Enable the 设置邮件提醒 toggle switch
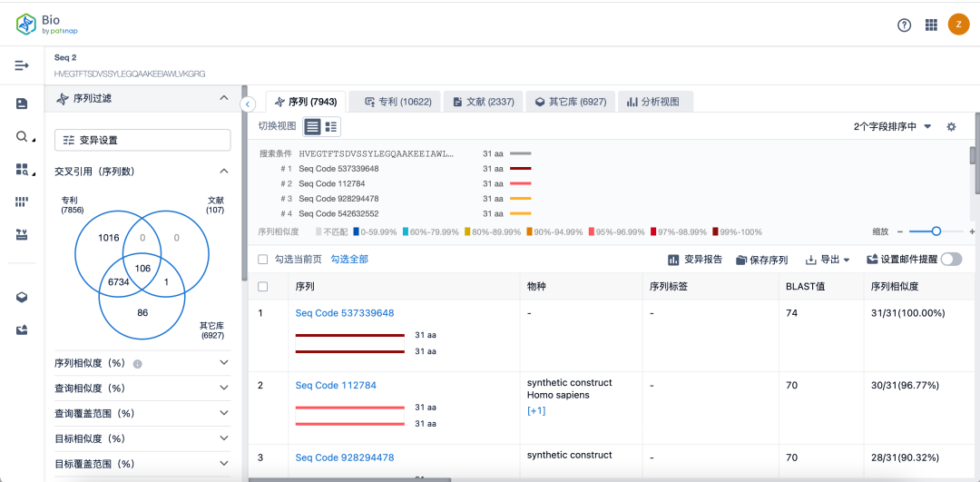 click(950, 260)
